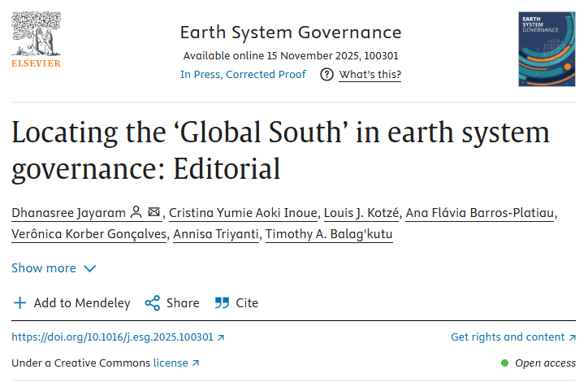Click the Share network icon

point(152,303)
